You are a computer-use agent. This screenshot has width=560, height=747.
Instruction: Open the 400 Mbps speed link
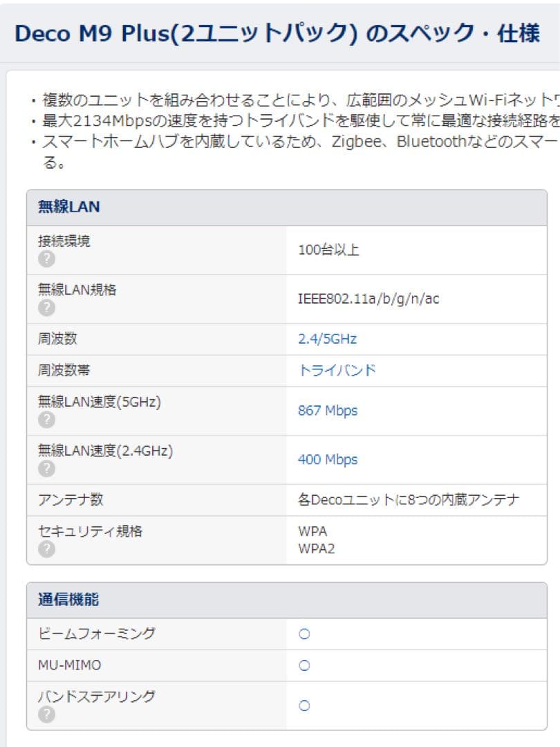coord(328,460)
